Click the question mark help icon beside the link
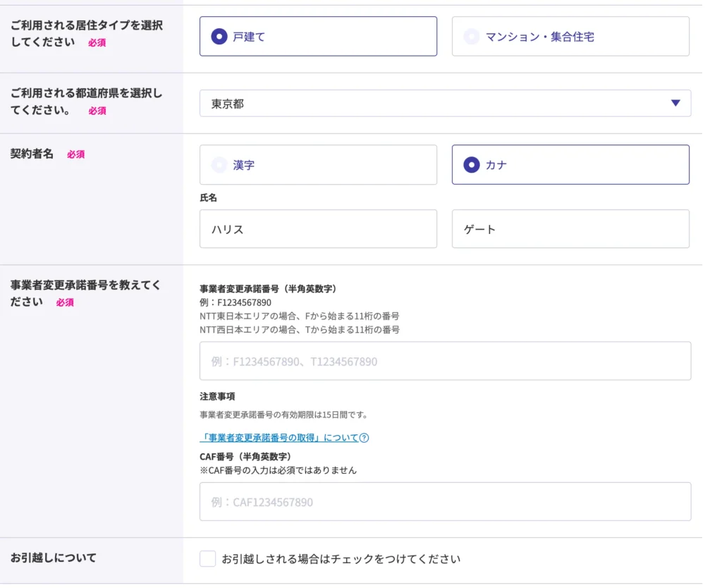The width and height of the screenshot is (705, 588). pyautogui.click(x=364, y=438)
